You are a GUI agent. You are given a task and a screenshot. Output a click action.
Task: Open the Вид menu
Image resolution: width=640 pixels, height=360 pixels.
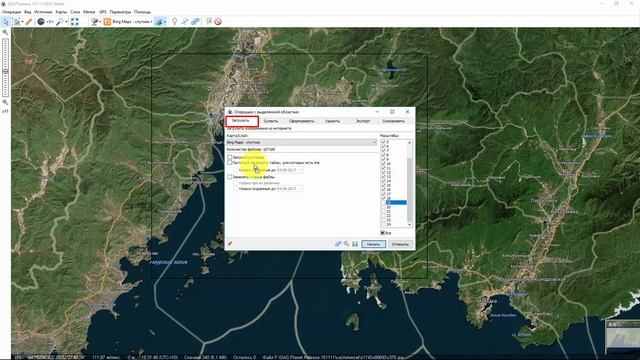(x=28, y=12)
